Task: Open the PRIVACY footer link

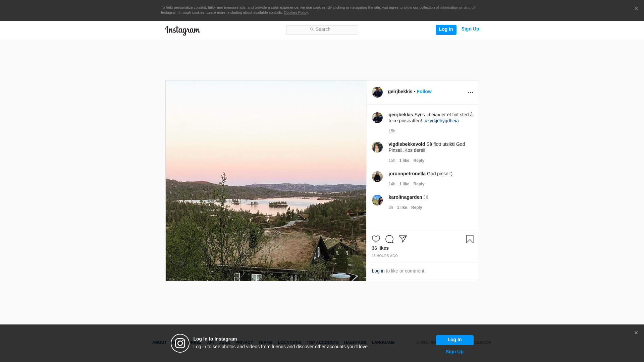Action: 244,343
